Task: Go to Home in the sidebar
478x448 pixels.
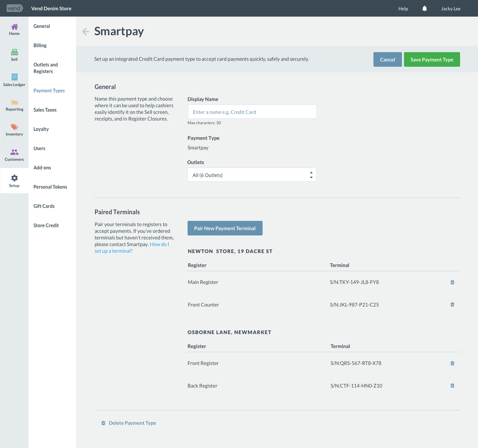Action: pos(14,30)
